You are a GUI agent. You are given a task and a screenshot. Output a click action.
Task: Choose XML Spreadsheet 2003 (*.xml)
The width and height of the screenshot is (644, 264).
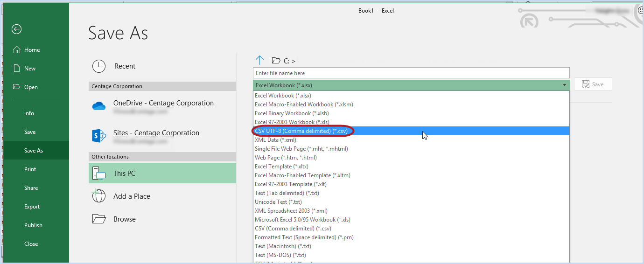tap(411, 211)
